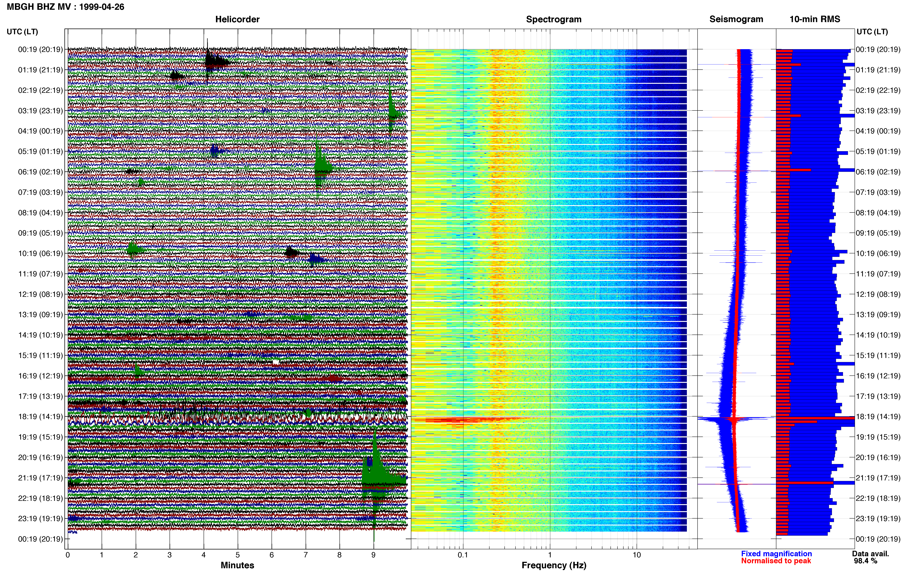The width and height of the screenshot is (924, 578).
Task: Click the 0.1 frequency tick label
Action: [x=463, y=555]
